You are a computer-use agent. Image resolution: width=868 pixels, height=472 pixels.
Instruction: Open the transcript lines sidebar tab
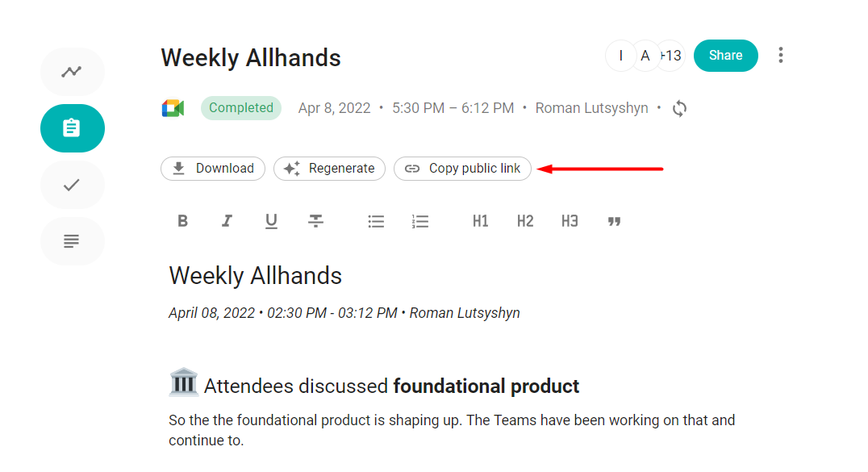(72, 241)
